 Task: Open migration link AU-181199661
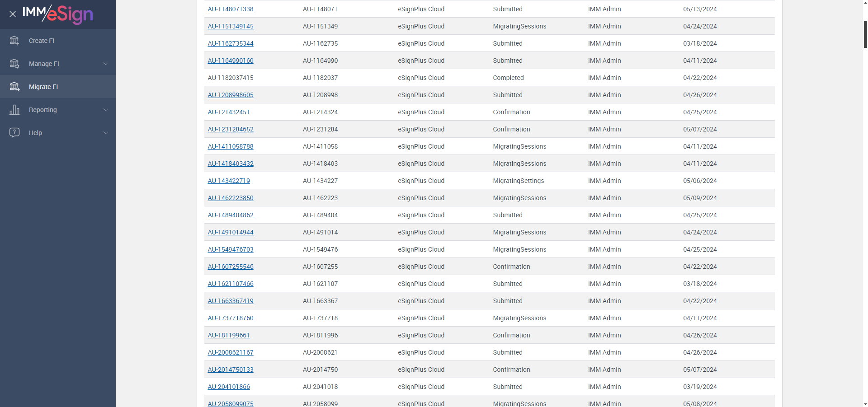229,335
